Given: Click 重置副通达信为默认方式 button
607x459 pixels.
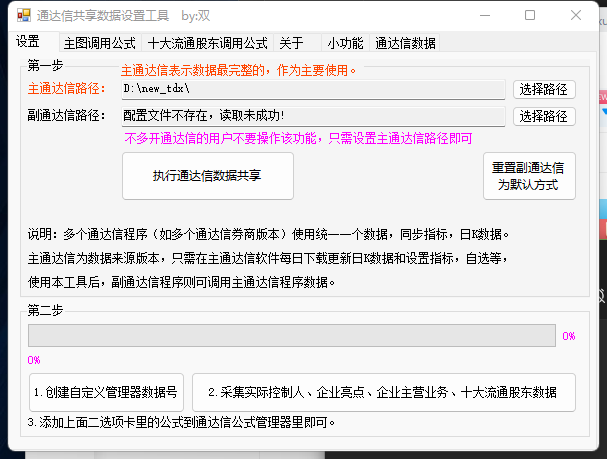Looking at the screenshot, I should tap(529, 176).
